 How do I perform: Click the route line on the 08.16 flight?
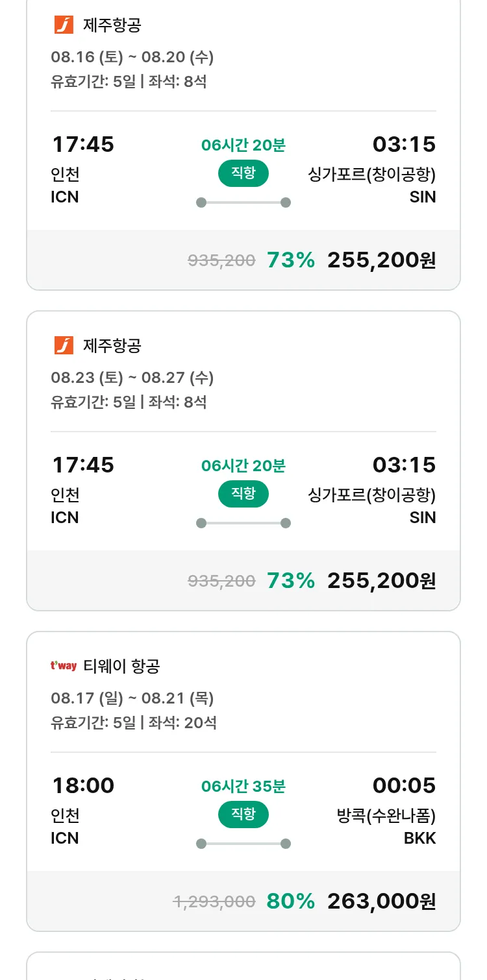point(243,202)
